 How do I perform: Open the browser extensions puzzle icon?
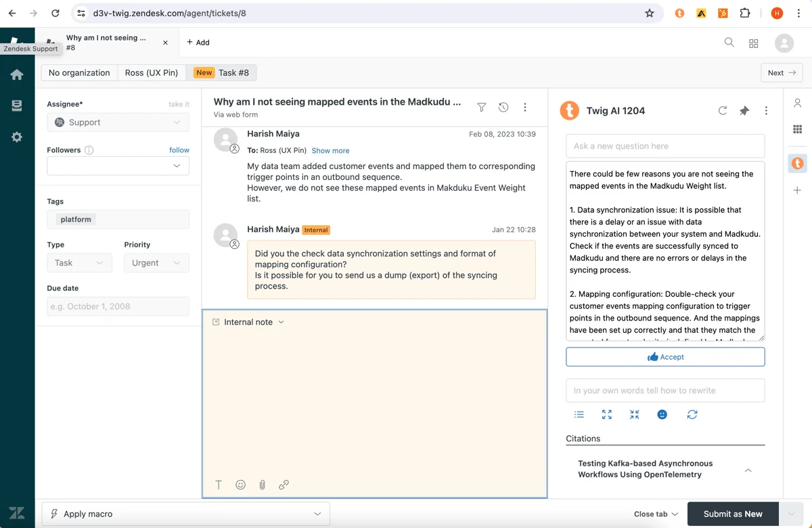click(x=745, y=13)
